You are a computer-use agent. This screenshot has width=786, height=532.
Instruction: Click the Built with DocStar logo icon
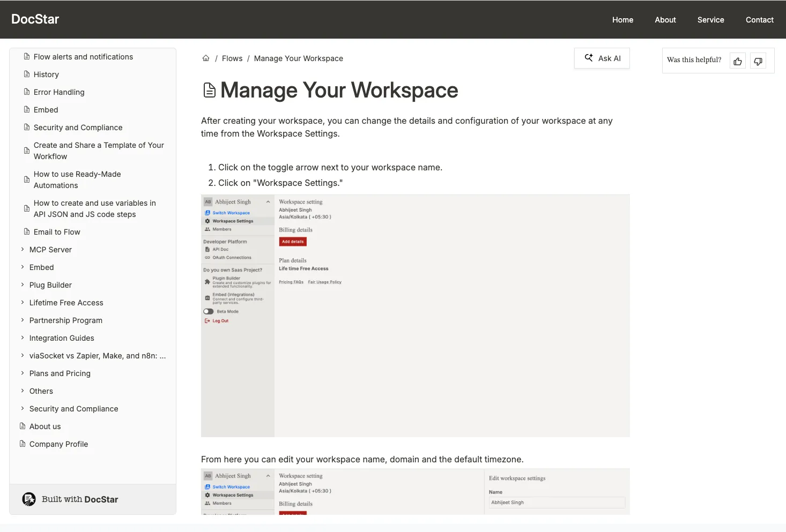click(x=28, y=499)
